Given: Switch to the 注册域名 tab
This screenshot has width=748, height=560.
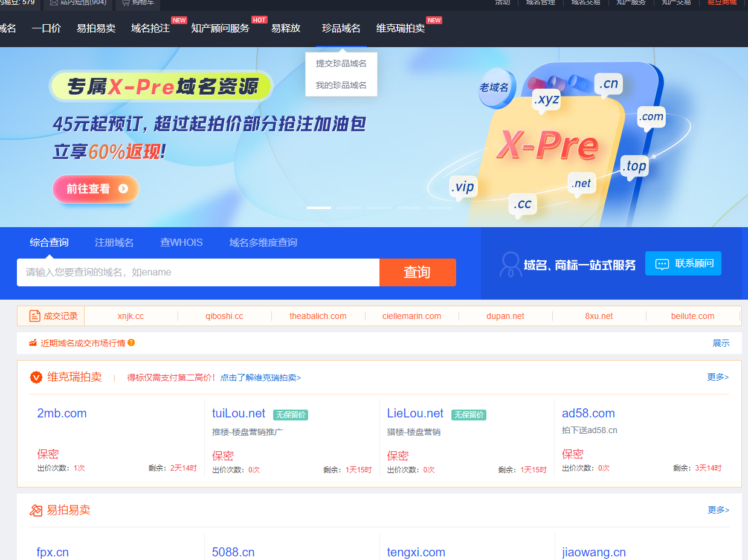Looking at the screenshot, I should pyautogui.click(x=114, y=242).
